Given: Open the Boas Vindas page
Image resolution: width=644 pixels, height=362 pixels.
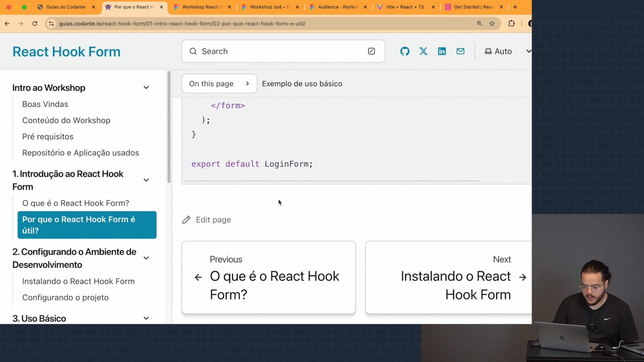Looking at the screenshot, I should click(45, 104).
